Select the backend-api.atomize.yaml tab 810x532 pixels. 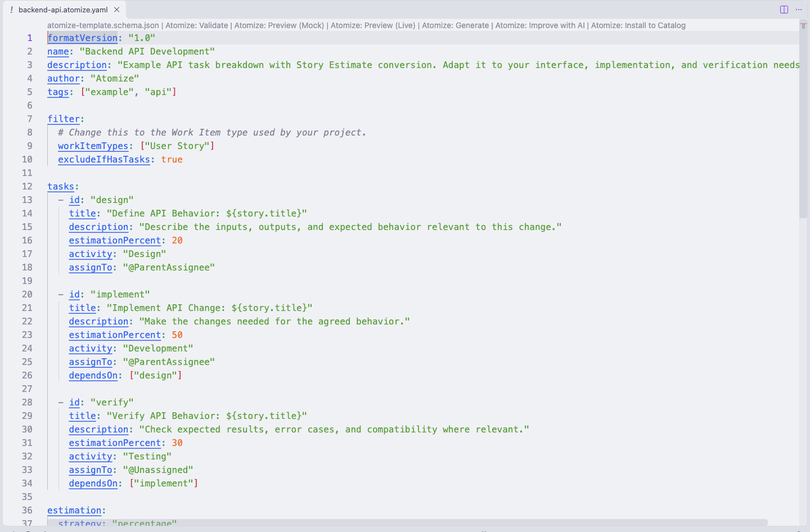(63, 10)
